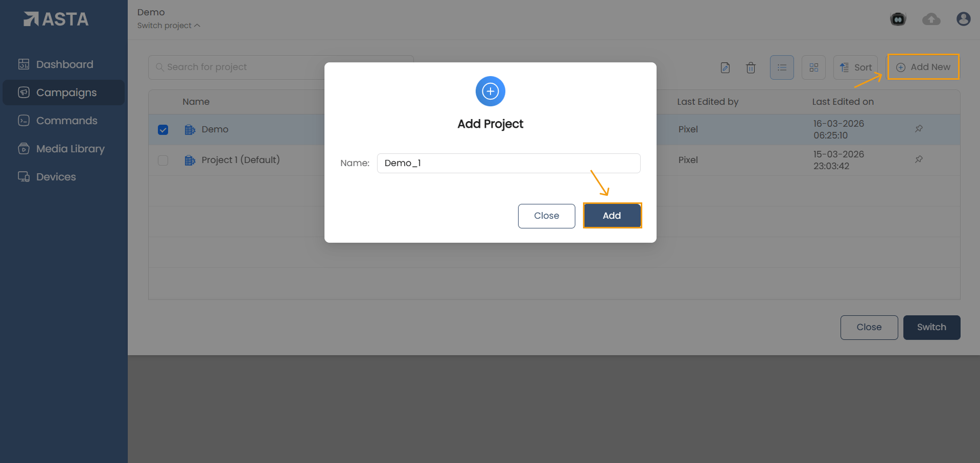The height and width of the screenshot is (463, 980).
Task: Close the Add Project dialog
Action: 546,216
